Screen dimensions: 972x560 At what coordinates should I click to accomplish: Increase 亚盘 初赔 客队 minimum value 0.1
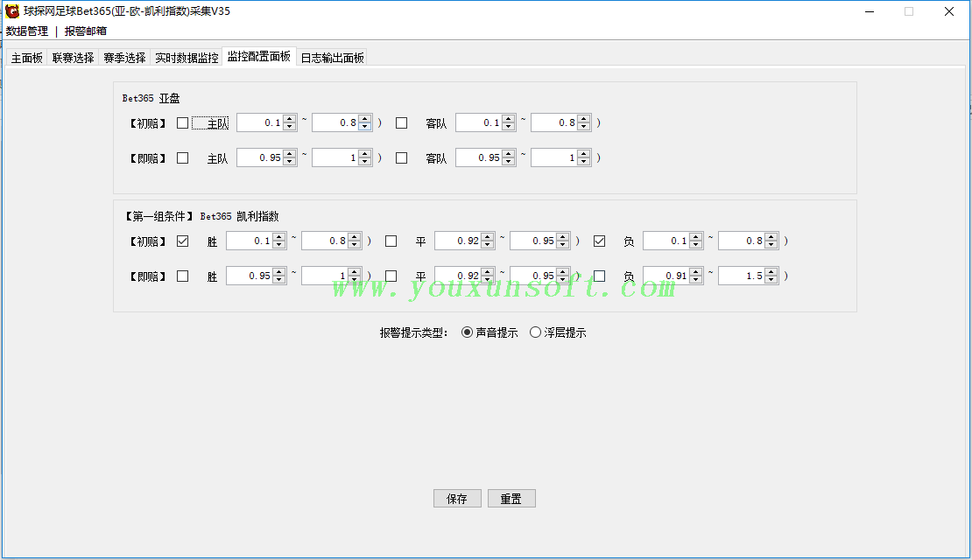click(509, 119)
